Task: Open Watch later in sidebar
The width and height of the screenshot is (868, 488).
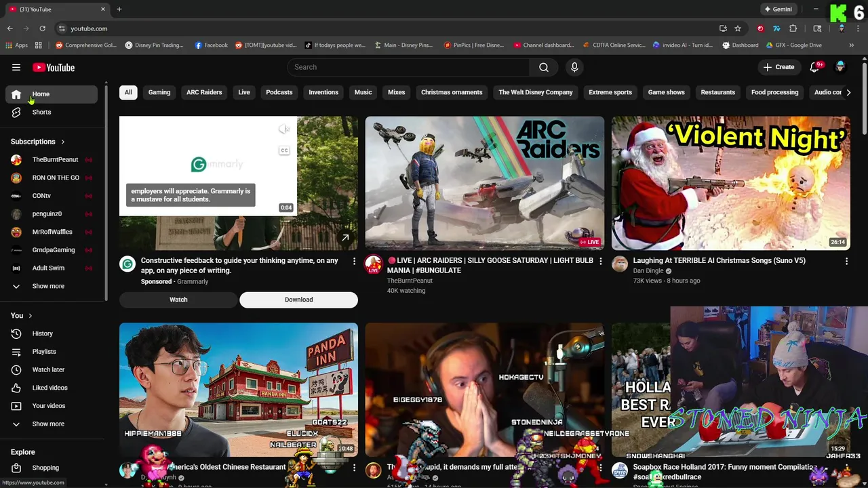Action: tap(52, 369)
